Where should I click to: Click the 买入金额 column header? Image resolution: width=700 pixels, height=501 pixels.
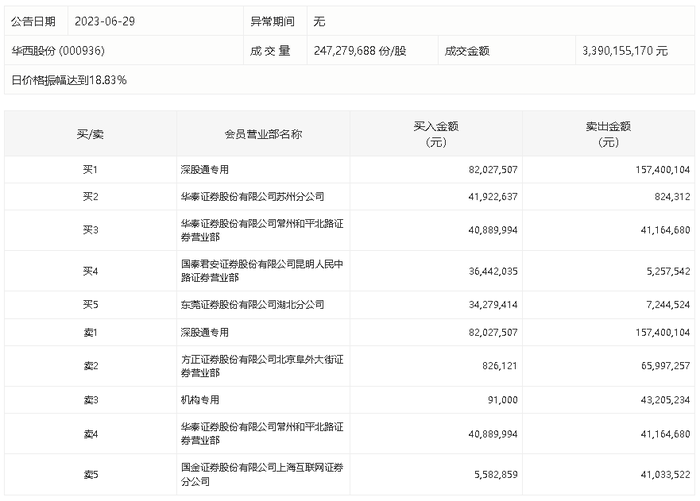point(436,134)
